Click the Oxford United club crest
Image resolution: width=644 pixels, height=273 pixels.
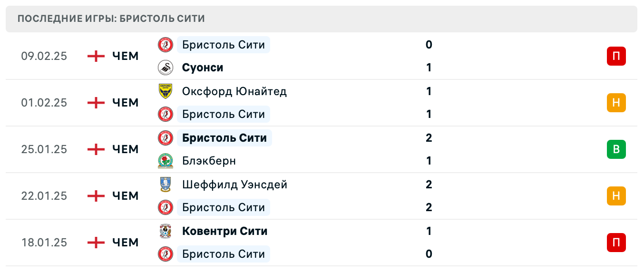coord(166,91)
